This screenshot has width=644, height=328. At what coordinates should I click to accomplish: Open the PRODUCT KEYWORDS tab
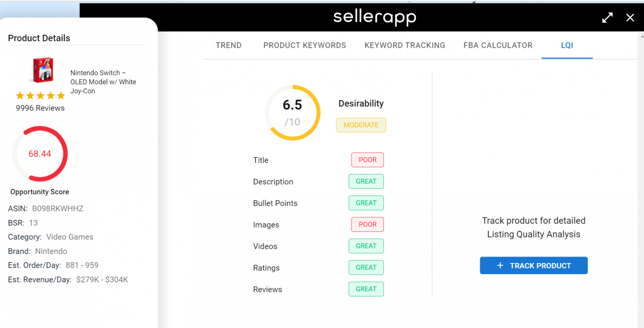[x=305, y=45]
